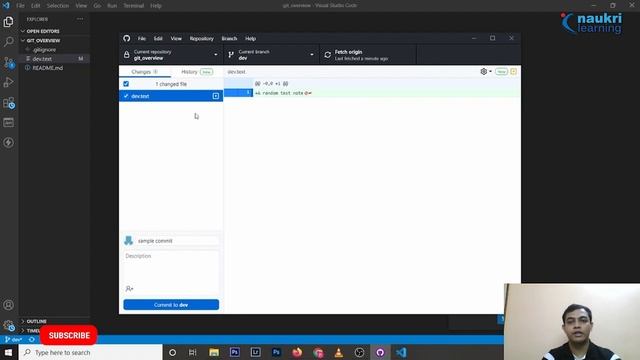Select dev.text in changed files list

tap(171, 96)
